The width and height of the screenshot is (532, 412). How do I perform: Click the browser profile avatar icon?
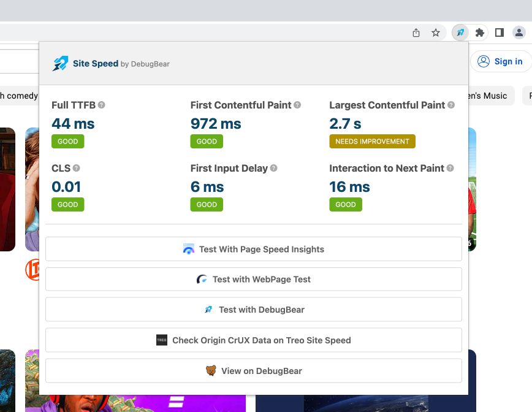tap(519, 32)
